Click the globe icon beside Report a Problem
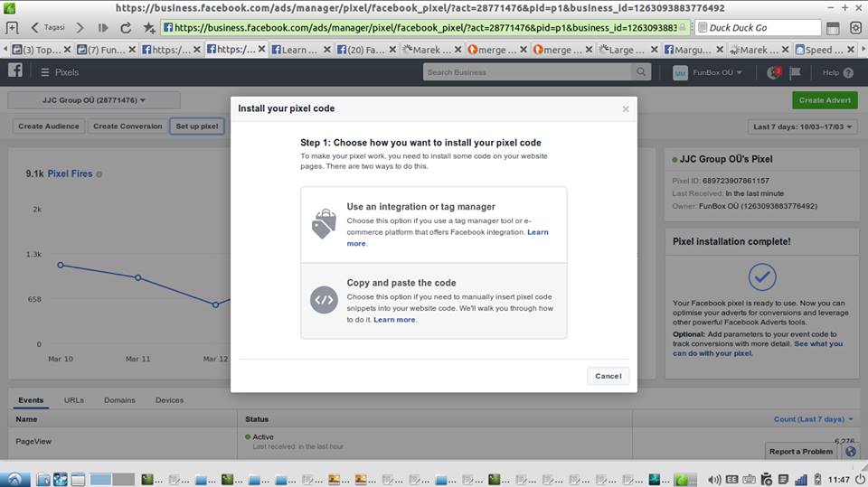868x487 pixels. (x=851, y=451)
